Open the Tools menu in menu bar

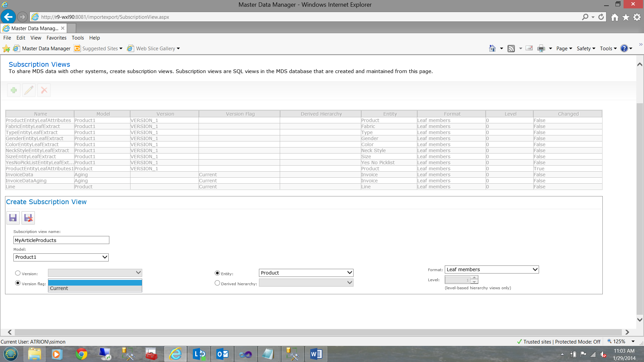pos(77,38)
